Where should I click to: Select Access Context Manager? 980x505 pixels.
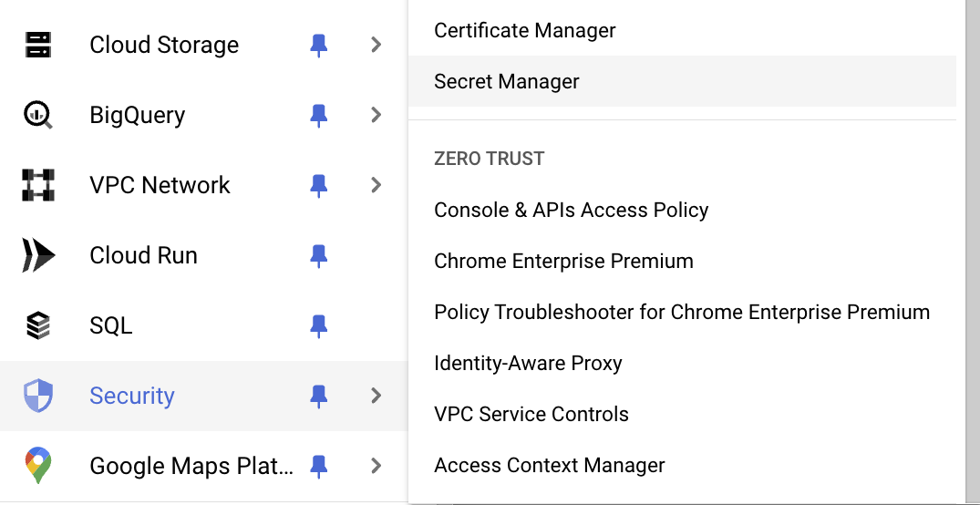[x=550, y=465]
